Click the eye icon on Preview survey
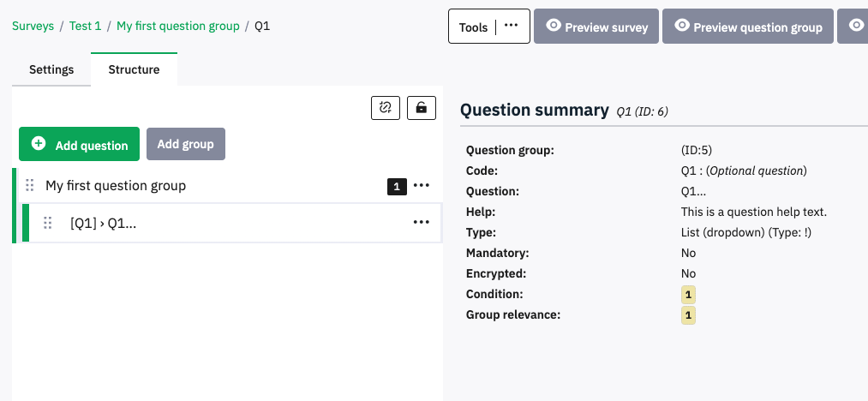The height and width of the screenshot is (401, 868). click(554, 26)
